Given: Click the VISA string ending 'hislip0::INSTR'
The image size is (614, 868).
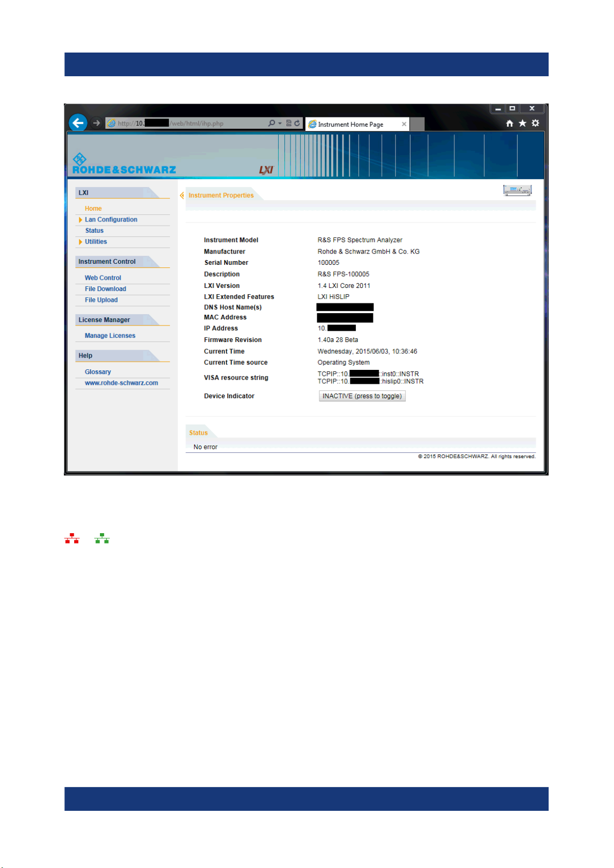Looking at the screenshot, I should pos(370,382).
